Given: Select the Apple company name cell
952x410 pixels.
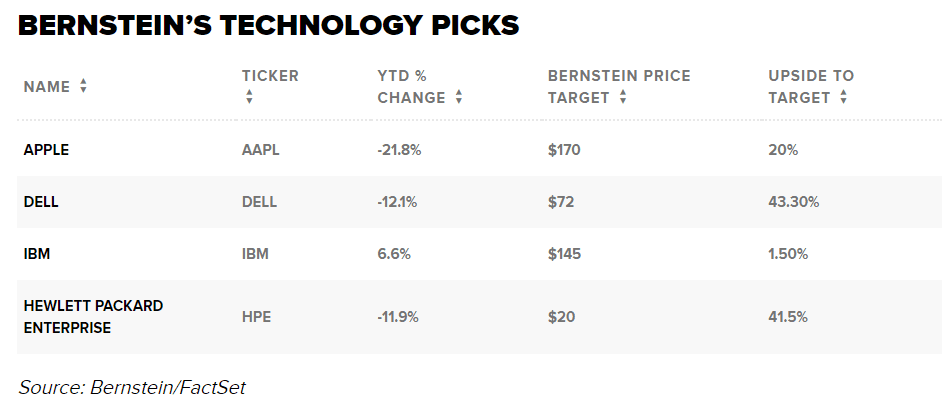Looking at the screenshot, I should (46, 150).
